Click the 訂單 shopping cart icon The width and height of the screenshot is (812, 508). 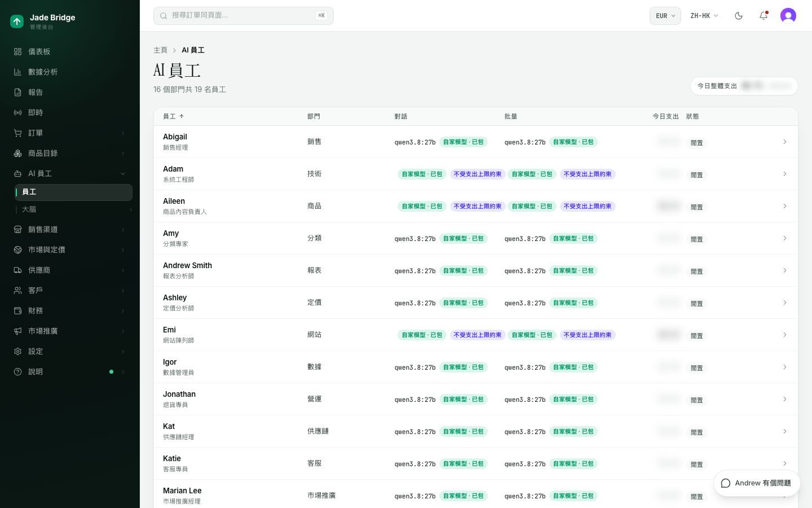(x=17, y=133)
